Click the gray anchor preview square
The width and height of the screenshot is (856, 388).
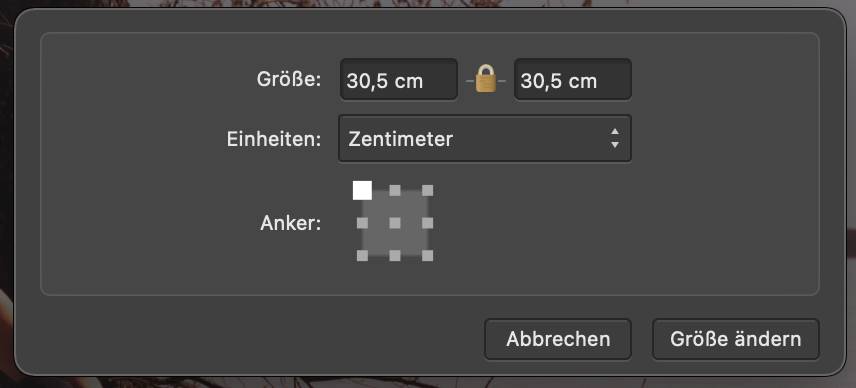coord(395,223)
